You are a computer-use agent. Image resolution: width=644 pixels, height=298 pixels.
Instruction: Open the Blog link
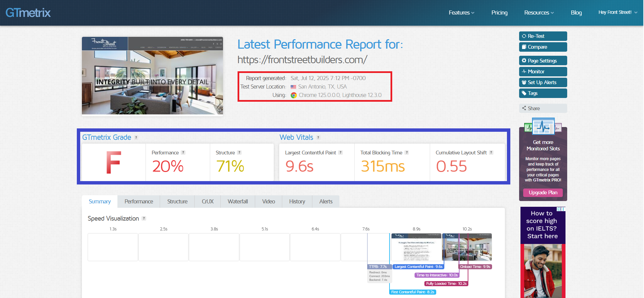pyautogui.click(x=576, y=13)
